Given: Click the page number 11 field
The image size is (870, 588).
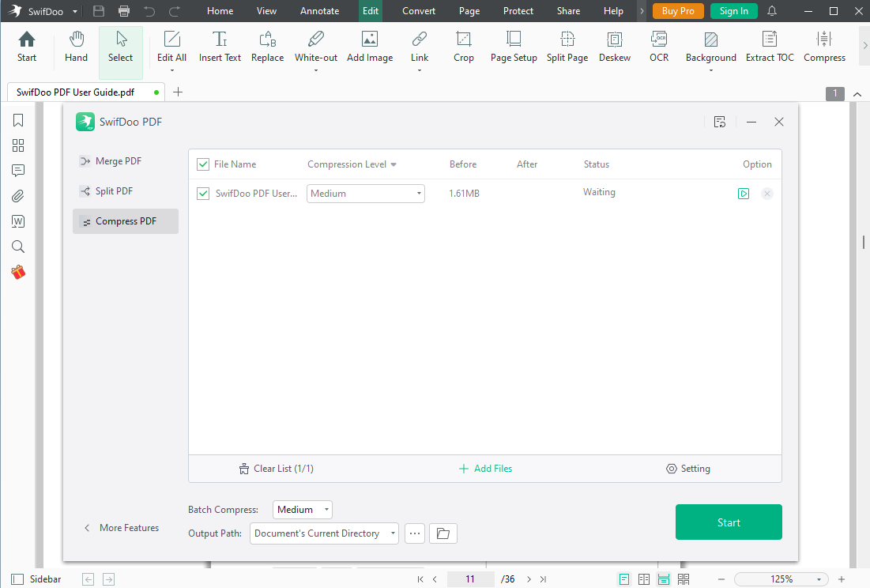Looking at the screenshot, I should click(x=470, y=579).
